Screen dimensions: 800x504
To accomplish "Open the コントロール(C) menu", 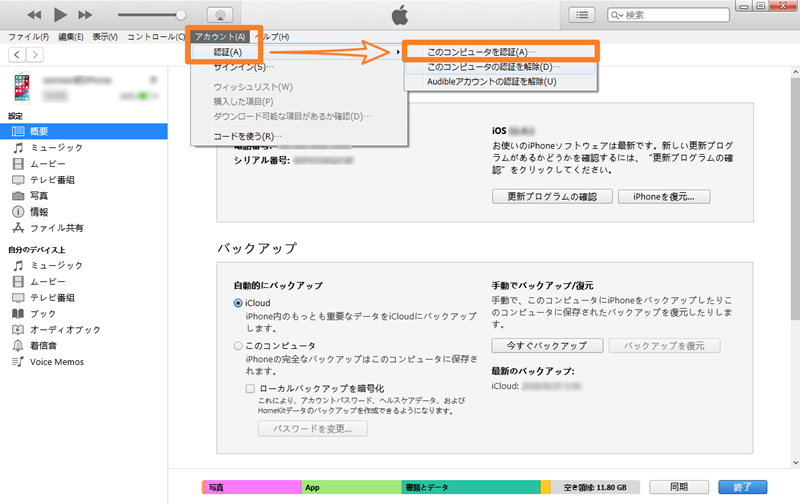I will (x=156, y=37).
